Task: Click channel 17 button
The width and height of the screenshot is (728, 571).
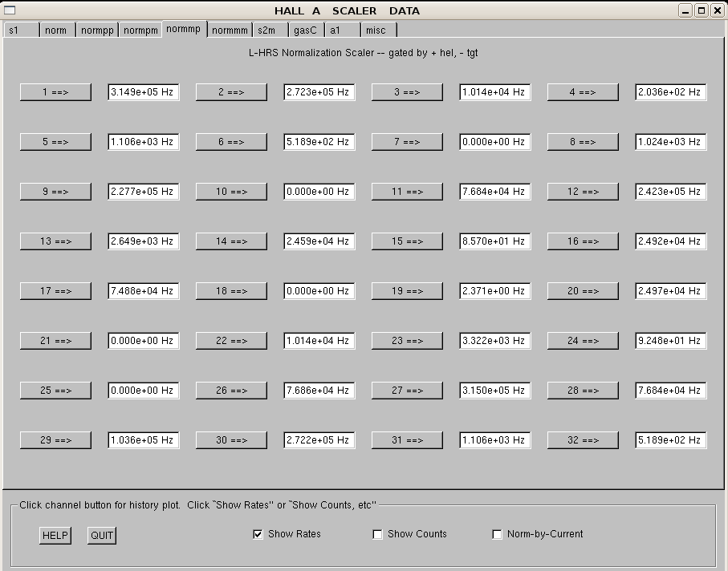Action: [x=55, y=291]
